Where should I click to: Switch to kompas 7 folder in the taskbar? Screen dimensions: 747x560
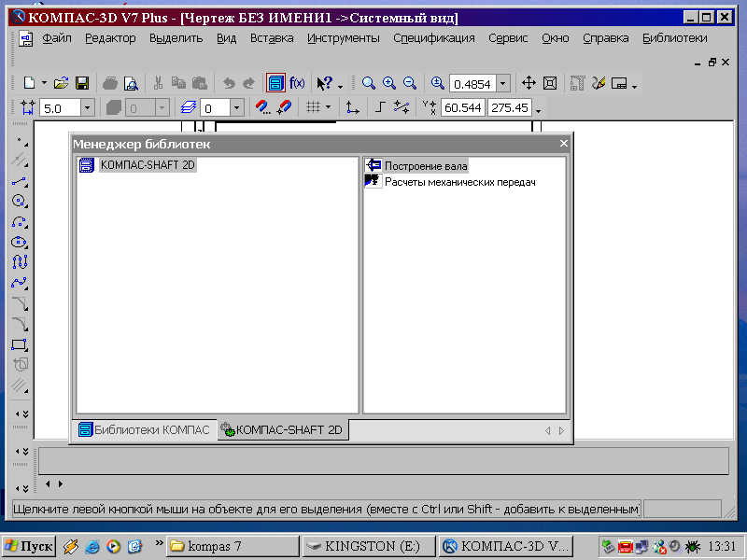click(233, 546)
